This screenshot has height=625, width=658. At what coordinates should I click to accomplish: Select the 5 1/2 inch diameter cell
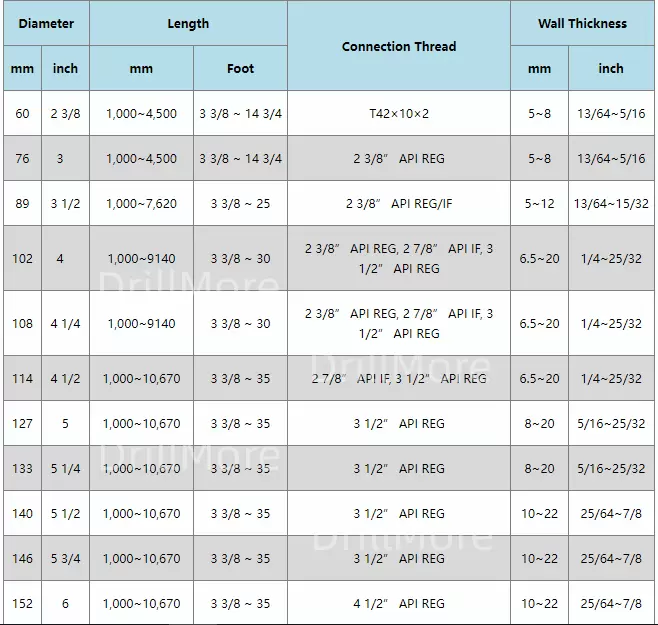(x=65, y=513)
